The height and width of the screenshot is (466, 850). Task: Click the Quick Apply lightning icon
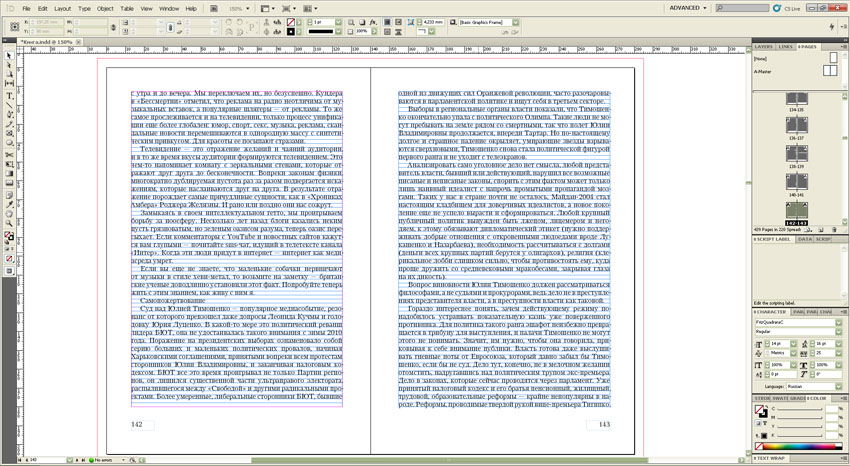832,27
